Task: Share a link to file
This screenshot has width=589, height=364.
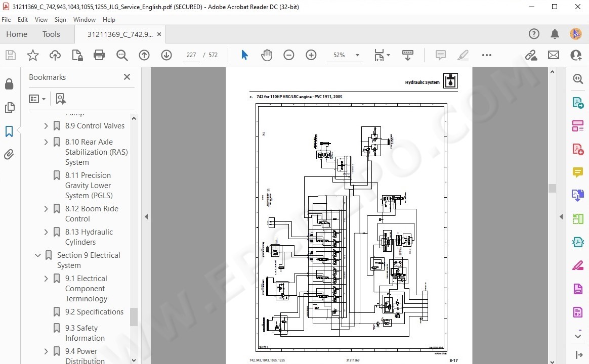Action: [x=531, y=55]
